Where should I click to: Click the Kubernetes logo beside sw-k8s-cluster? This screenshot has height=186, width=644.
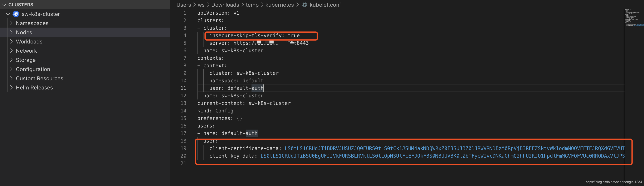[15, 14]
